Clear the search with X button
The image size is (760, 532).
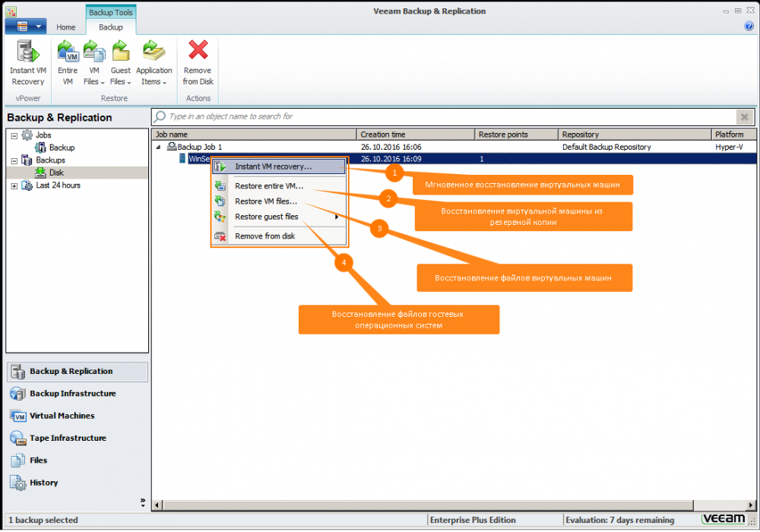coord(745,117)
